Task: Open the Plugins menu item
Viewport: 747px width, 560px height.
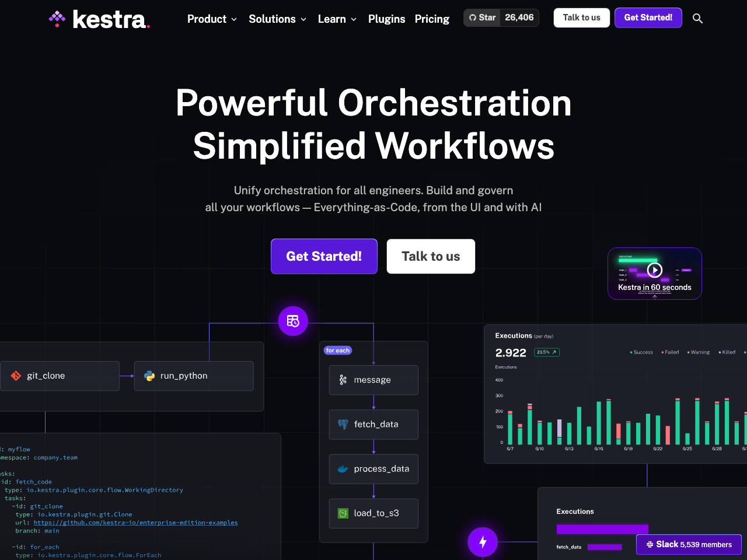Action: coord(386,19)
